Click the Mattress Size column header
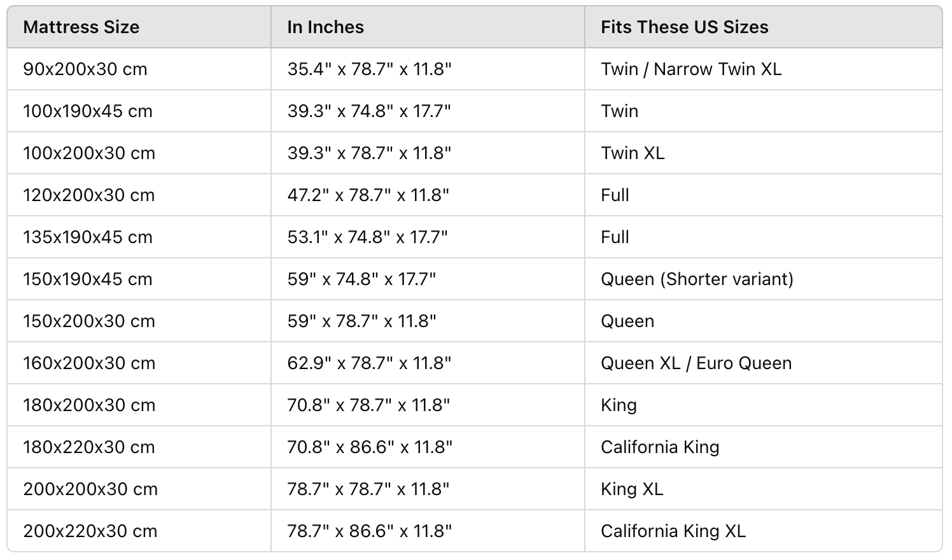Screen dimensions: 952x560 pos(139,27)
